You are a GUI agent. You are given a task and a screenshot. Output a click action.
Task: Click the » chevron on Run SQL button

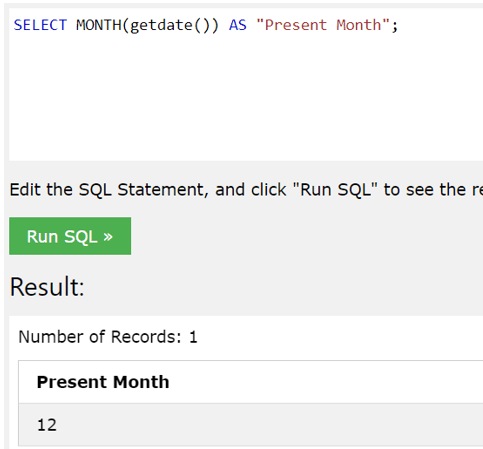[108, 237]
